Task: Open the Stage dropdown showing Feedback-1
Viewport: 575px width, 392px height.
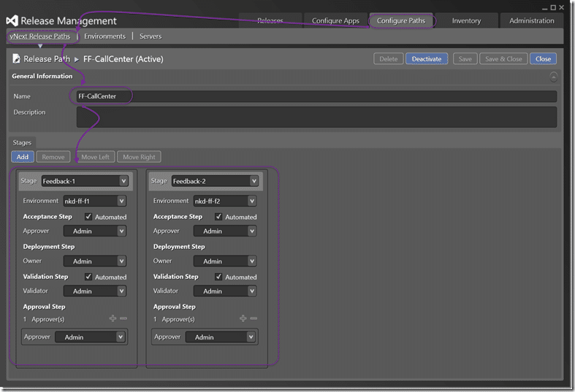Action: (x=85, y=181)
